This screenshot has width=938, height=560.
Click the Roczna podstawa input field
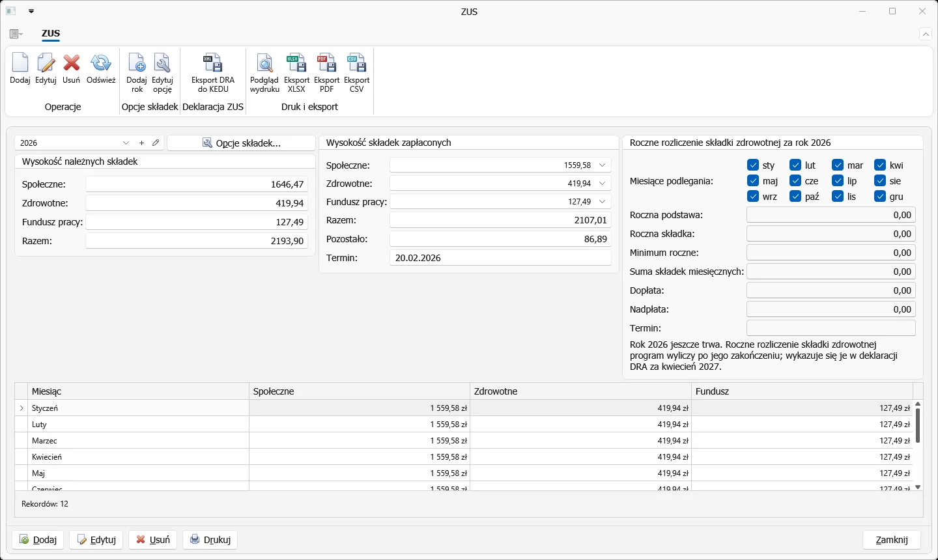point(831,215)
